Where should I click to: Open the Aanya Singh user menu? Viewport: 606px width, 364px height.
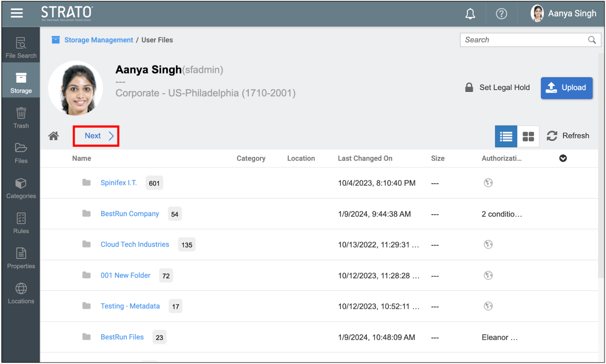tap(564, 14)
